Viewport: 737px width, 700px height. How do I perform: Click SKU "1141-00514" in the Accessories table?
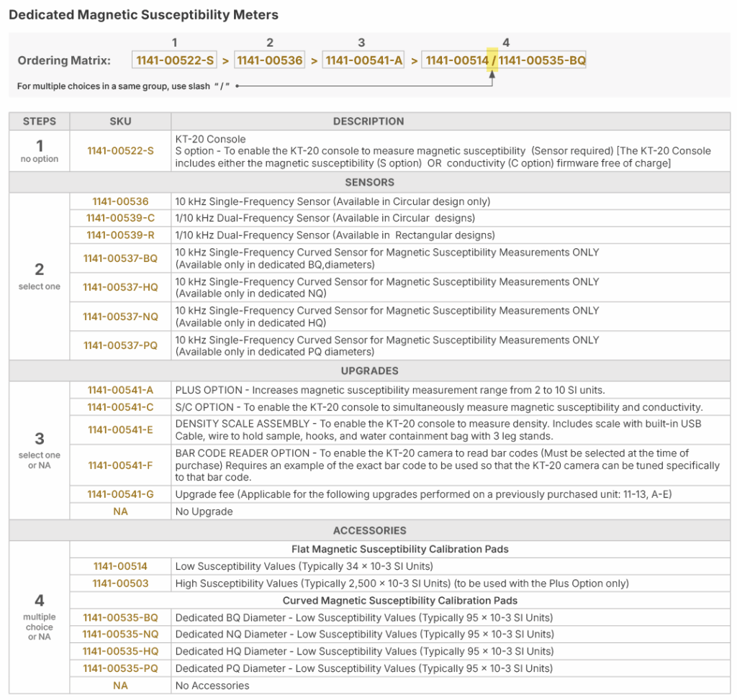pyautogui.click(x=120, y=566)
